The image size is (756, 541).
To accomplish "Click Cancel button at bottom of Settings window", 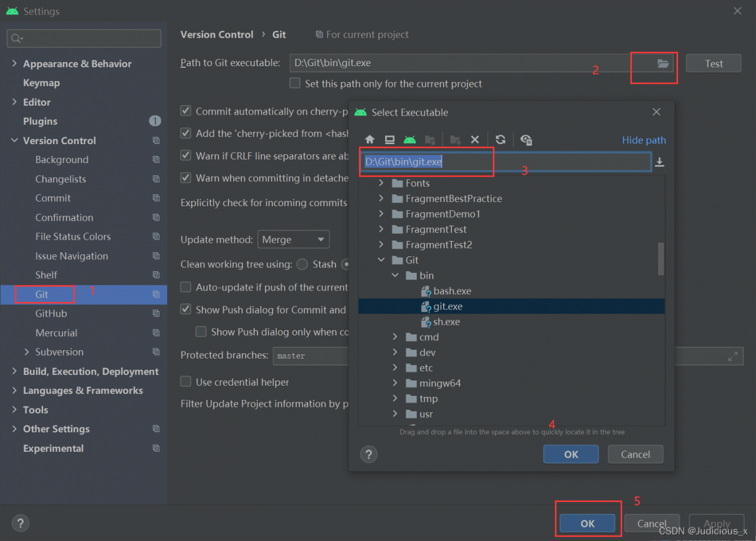I will click(652, 523).
